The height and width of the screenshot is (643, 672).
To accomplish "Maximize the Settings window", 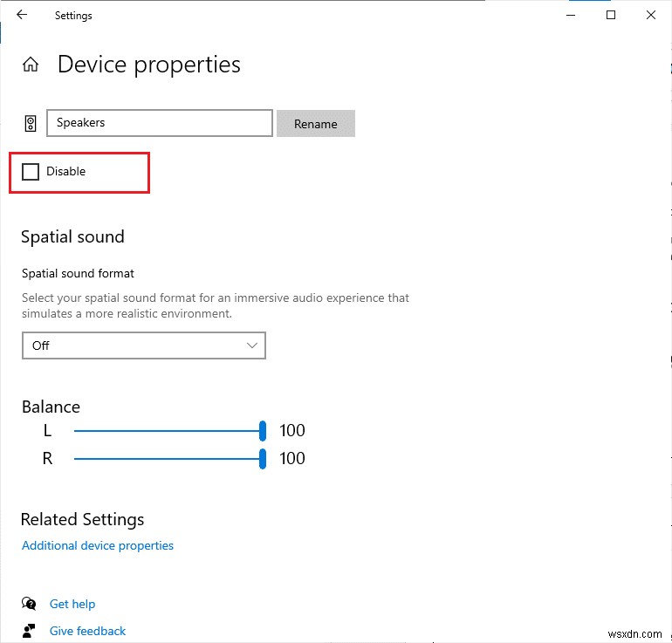I will (x=611, y=15).
